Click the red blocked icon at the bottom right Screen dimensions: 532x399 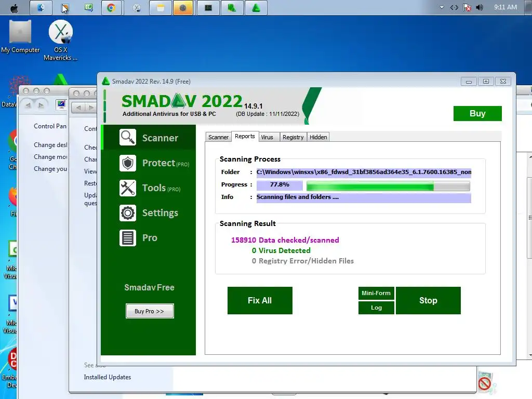pyautogui.click(x=485, y=384)
